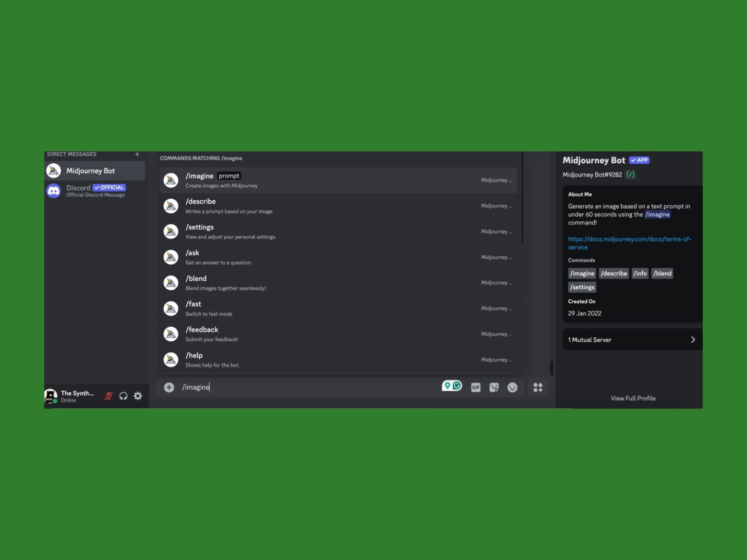Open the sticker picker icon

click(494, 387)
